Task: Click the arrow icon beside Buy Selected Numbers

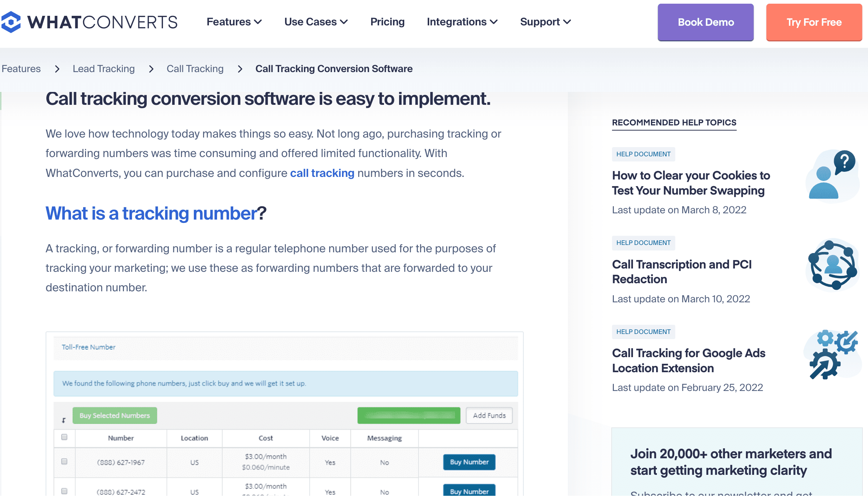Action: point(64,420)
